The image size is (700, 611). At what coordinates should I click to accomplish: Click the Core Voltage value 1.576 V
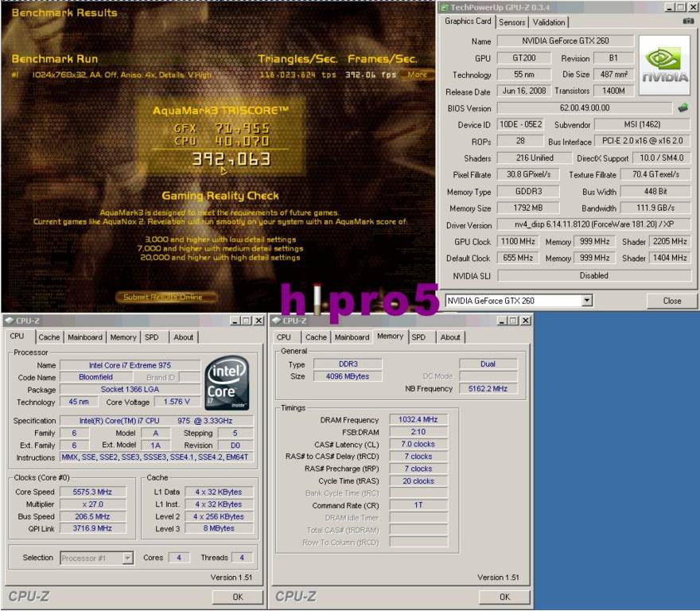(177, 402)
